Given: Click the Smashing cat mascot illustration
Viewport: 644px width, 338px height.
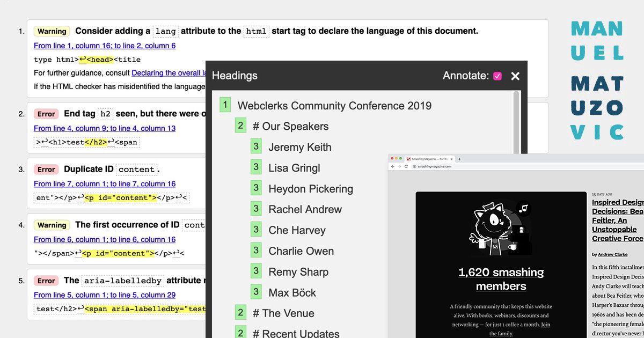Looking at the screenshot, I should [x=500, y=227].
